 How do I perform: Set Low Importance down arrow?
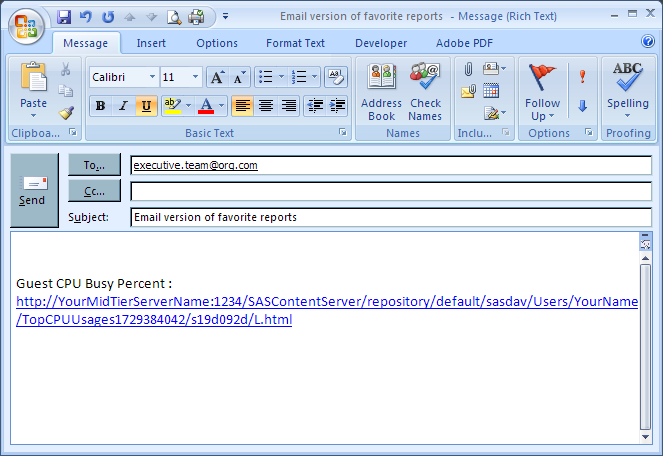(x=582, y=106)
